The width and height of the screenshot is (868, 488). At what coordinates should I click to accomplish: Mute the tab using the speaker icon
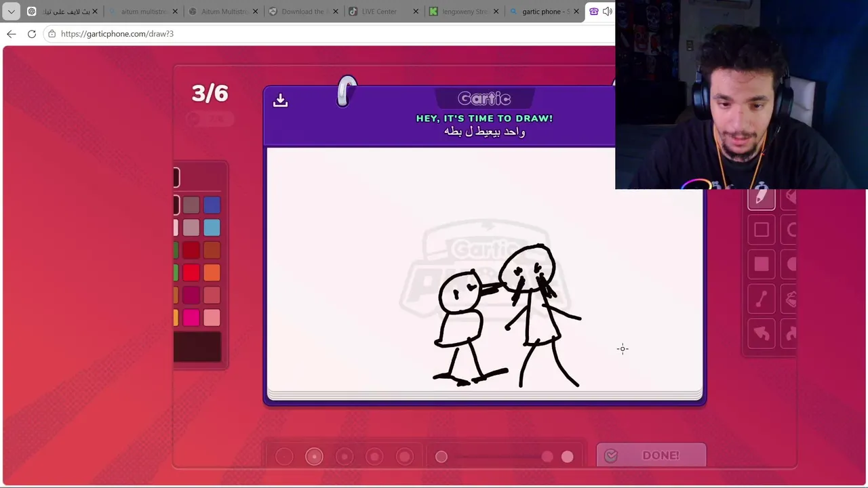607,12
